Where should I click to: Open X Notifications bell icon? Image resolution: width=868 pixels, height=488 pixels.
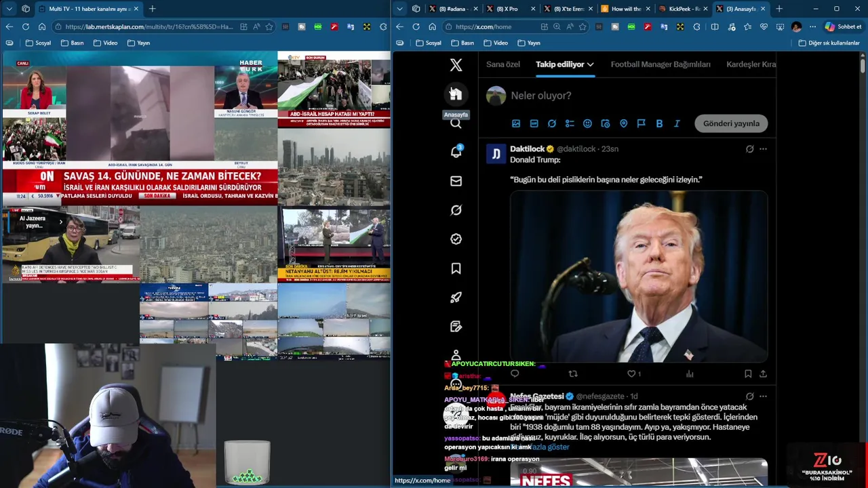click(456, 152)
